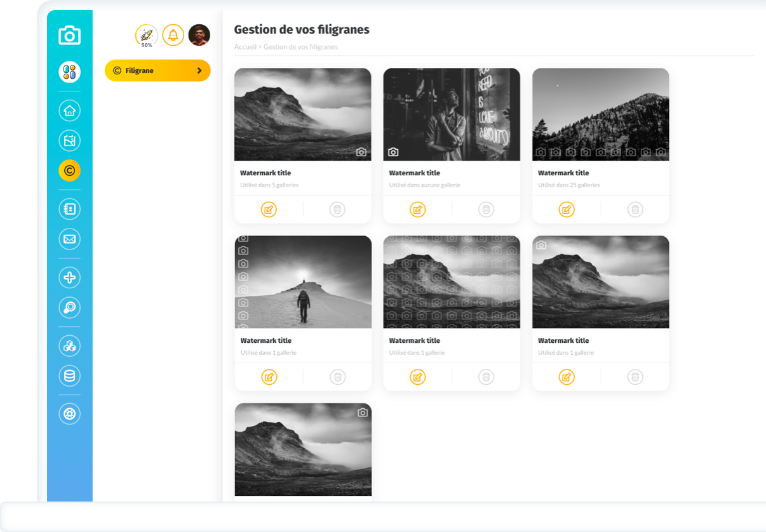Screen dimensions: 766x532
Task: Open the notifications bell icon
Action: pyautogui.click(x=173, y=35)
